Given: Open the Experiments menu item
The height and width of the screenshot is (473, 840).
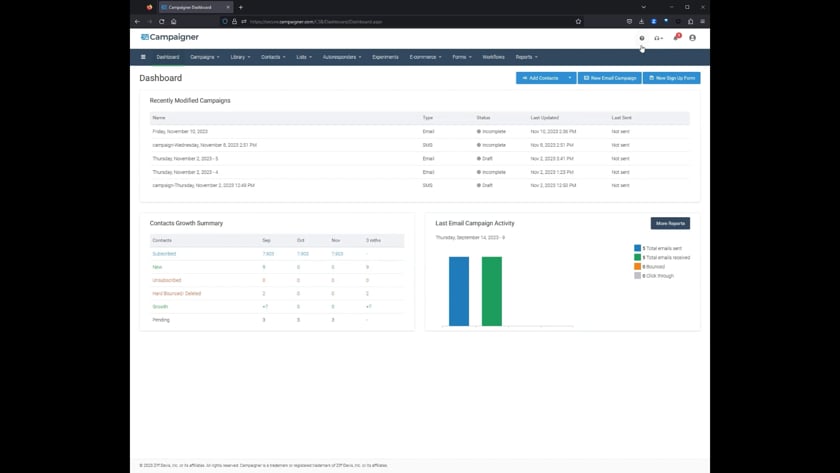Looking at the screenshot, I should click(x=385, y=57).
